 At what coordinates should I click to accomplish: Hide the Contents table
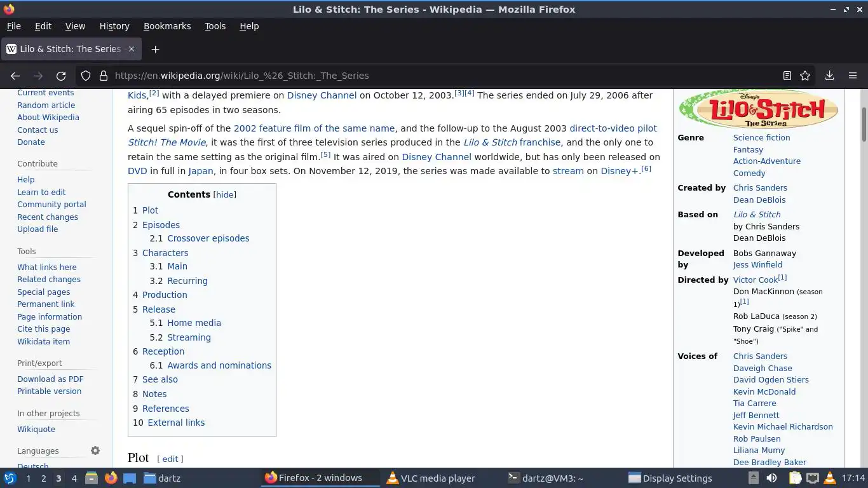[x=224, y=195]
